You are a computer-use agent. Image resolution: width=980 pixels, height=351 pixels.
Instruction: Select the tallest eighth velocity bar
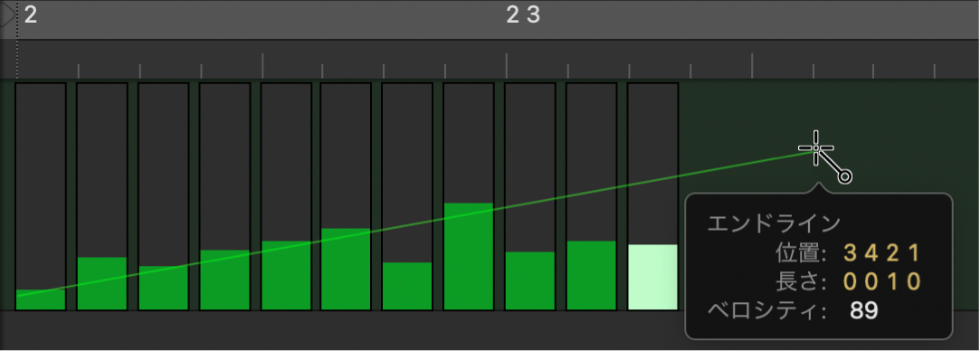[469, 257]
